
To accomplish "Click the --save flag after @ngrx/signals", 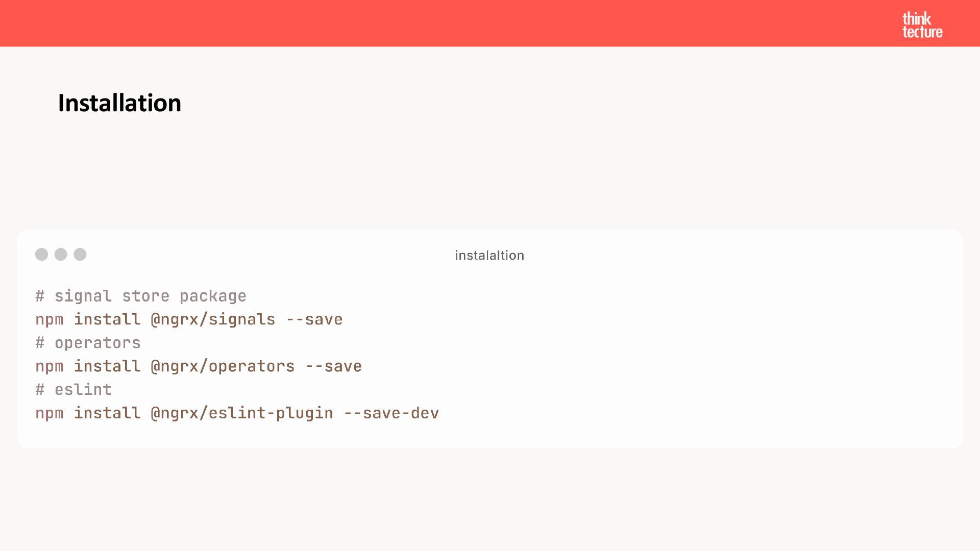I will click(x=314, y=319).
